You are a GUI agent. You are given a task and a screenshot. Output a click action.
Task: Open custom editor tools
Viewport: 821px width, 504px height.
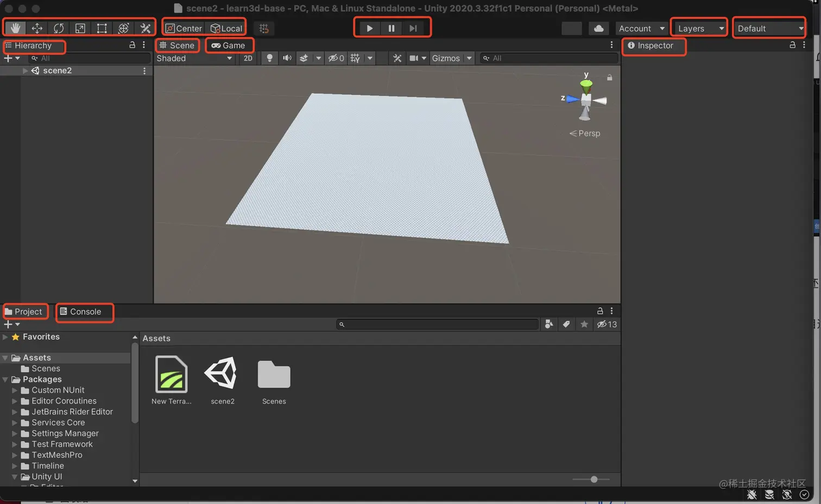[x=145, y=28]
